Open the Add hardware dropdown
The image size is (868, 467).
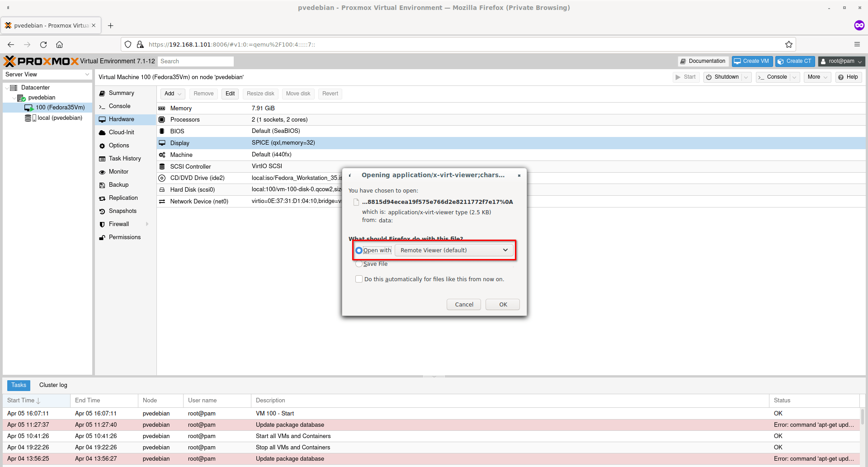click(x=173, y=94)
